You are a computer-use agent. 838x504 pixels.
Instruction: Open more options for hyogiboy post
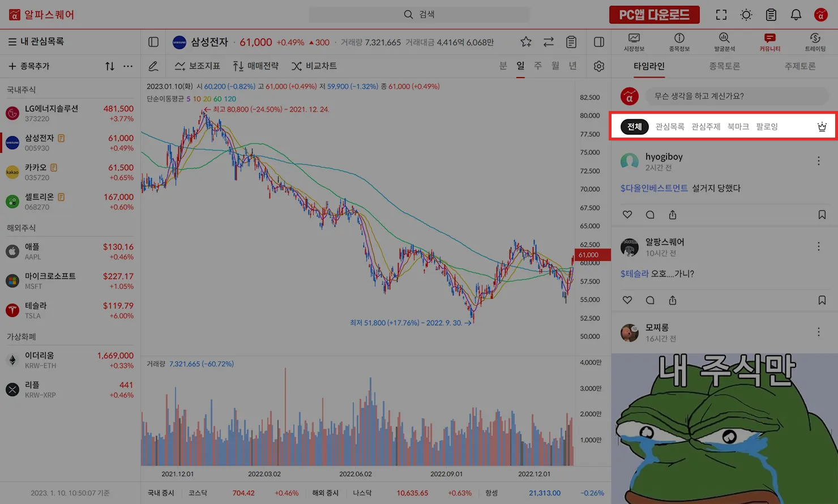tap(819, 161)
